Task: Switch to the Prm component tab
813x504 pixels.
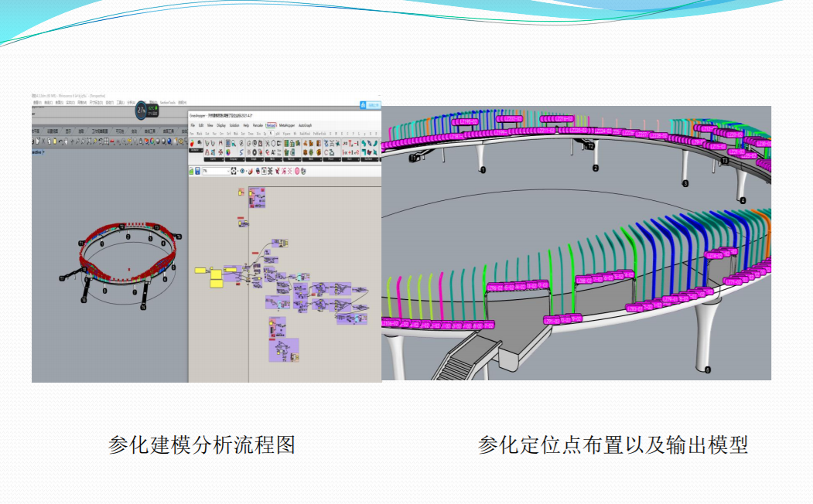Action: coord(191,134)
